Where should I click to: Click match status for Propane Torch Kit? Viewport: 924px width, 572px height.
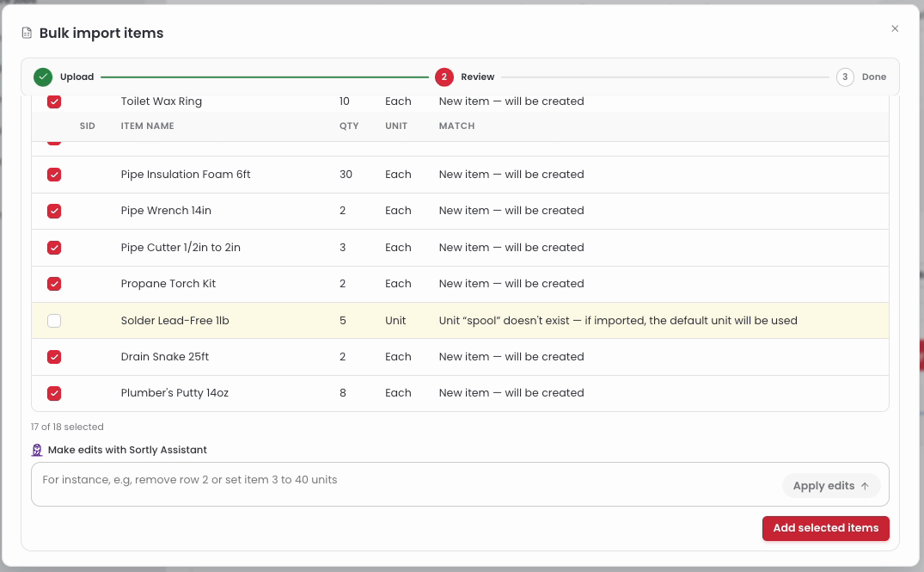click(511, 284)
